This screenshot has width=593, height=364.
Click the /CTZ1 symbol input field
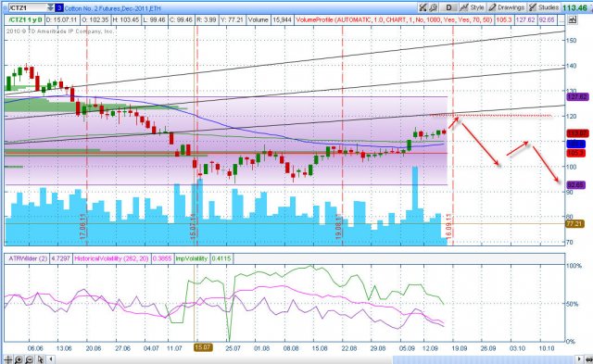tap(28, 7)
